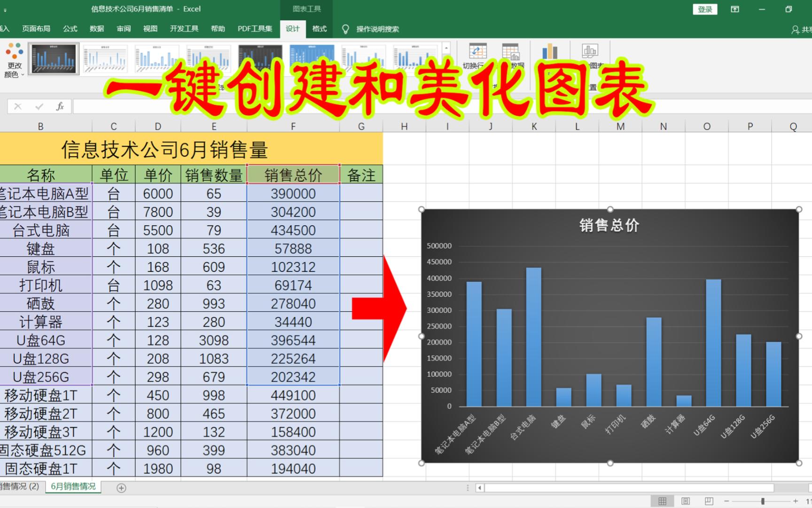Click the 销售总价 header cell

pyautogui.click(x=293, y=175)
